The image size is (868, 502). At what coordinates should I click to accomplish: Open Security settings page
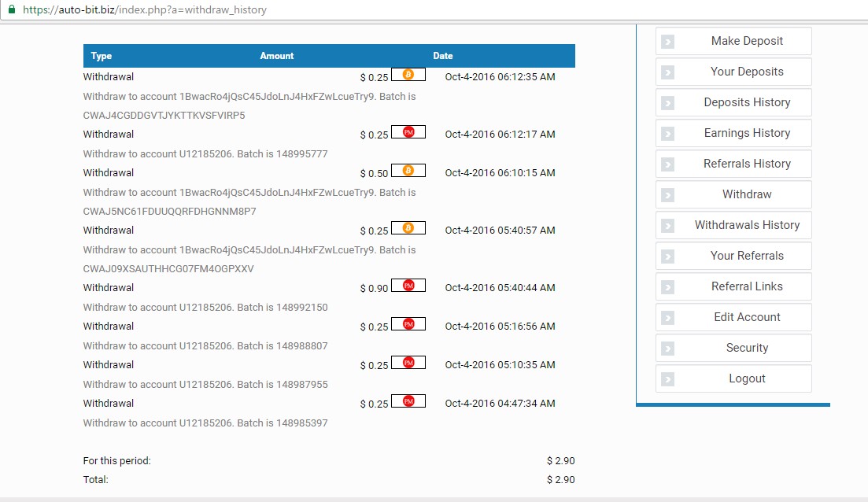click(x=733, y=348)
